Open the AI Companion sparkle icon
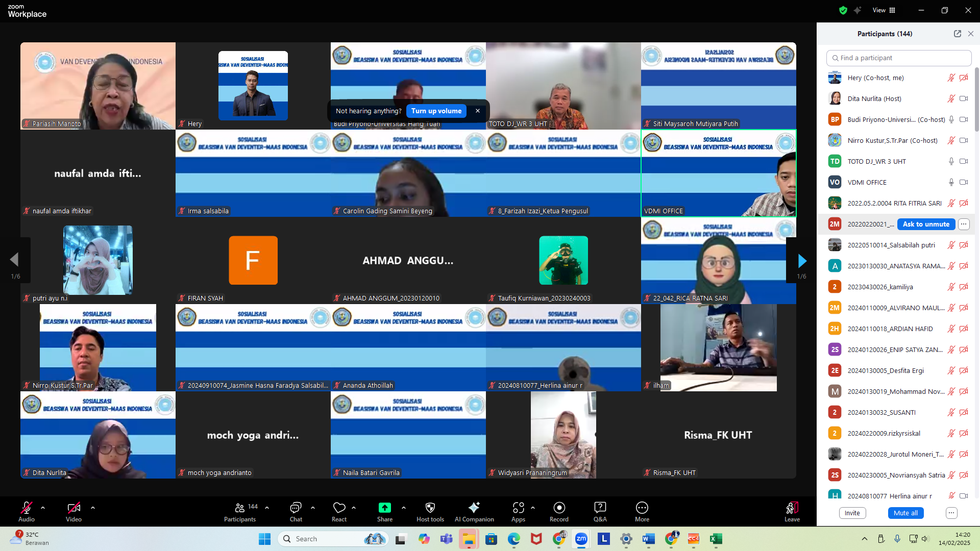Screen dimensions: 980x551 coord(474,508)
